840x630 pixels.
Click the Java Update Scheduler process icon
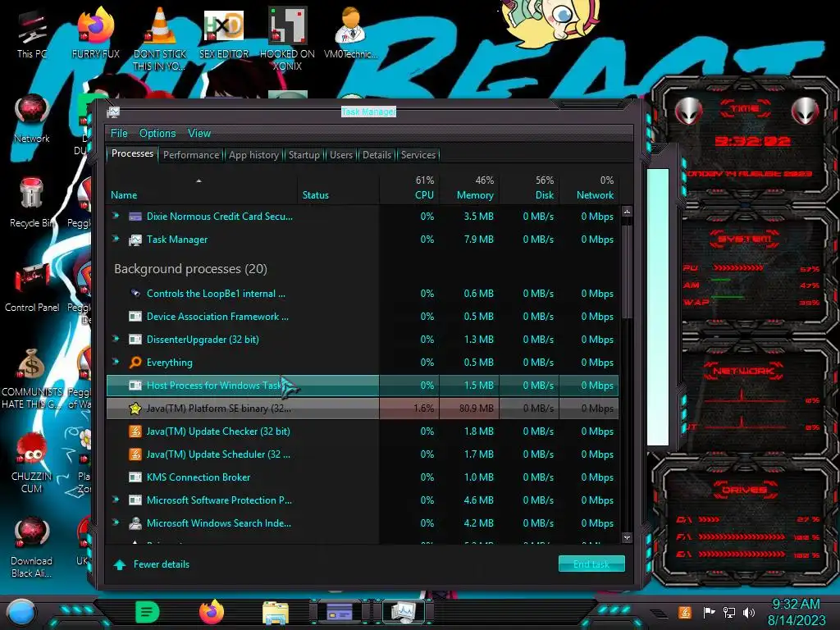pos(135,454)
